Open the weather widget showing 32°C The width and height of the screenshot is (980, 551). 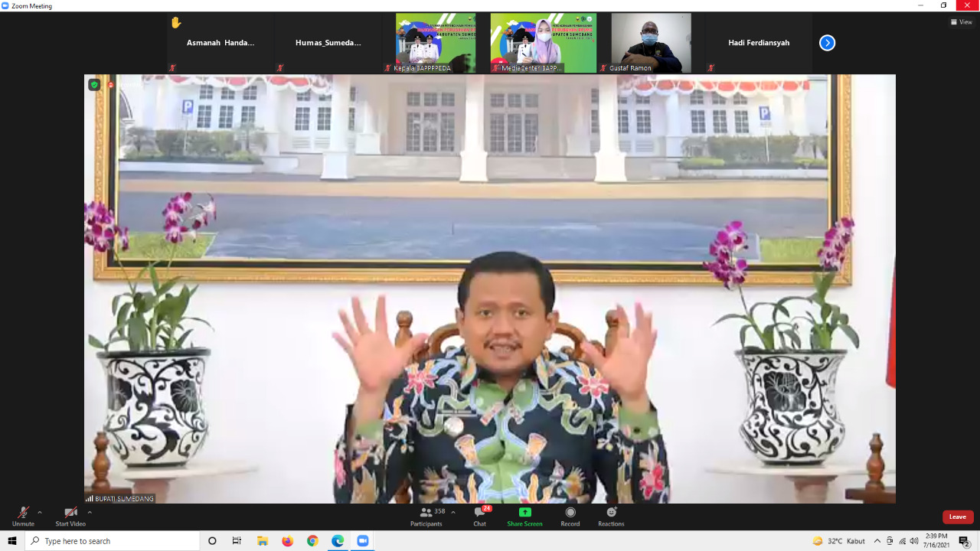point(839,541)
